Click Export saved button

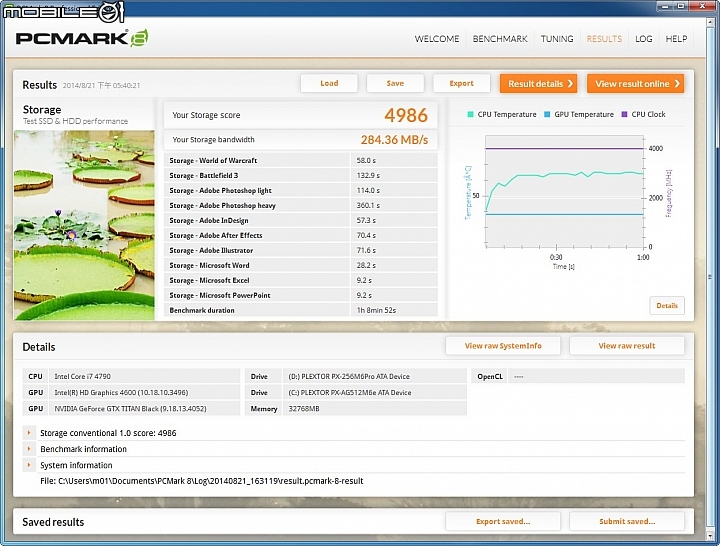click(x=503, y=522)
